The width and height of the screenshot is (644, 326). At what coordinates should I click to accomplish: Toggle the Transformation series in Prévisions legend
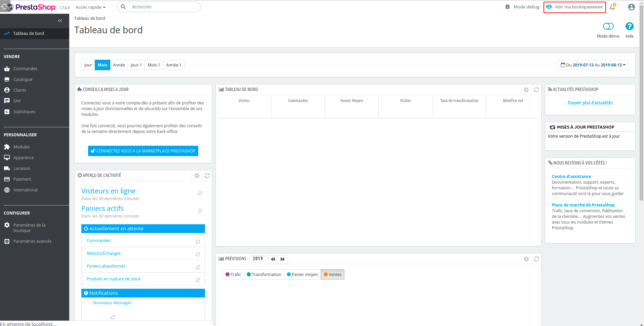pos(264,274)
